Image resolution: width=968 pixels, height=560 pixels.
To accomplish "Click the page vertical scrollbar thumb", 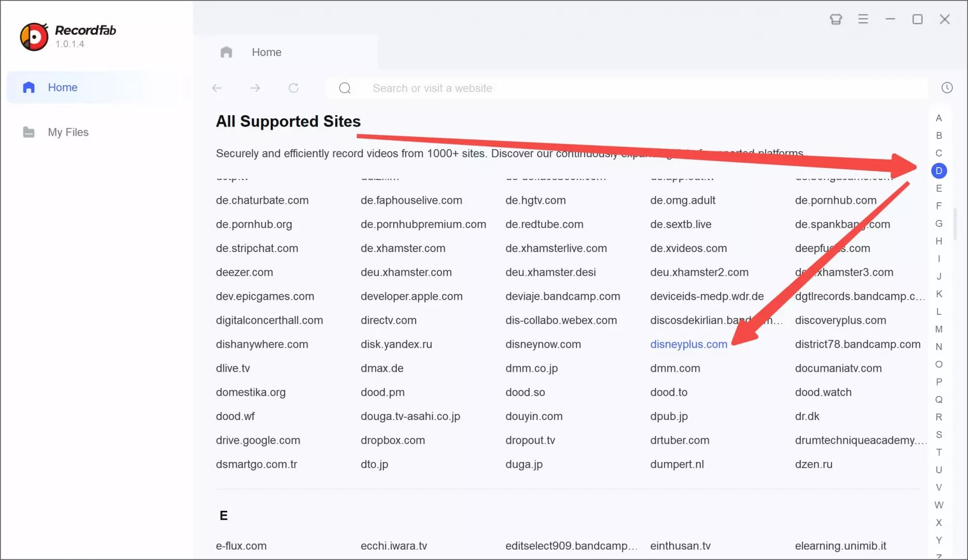I will pyautogui.click(x=955, y=223).
